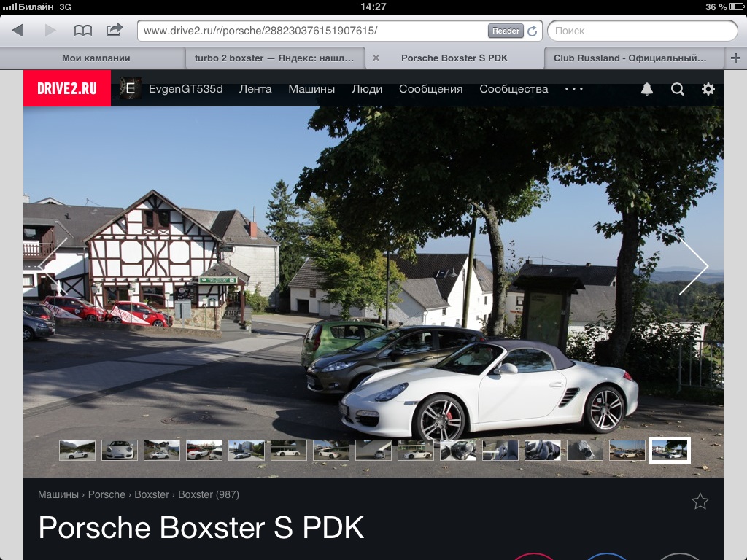Open EvgenGT535d profile link
The image size is (747, 560).
click(186, 89)
